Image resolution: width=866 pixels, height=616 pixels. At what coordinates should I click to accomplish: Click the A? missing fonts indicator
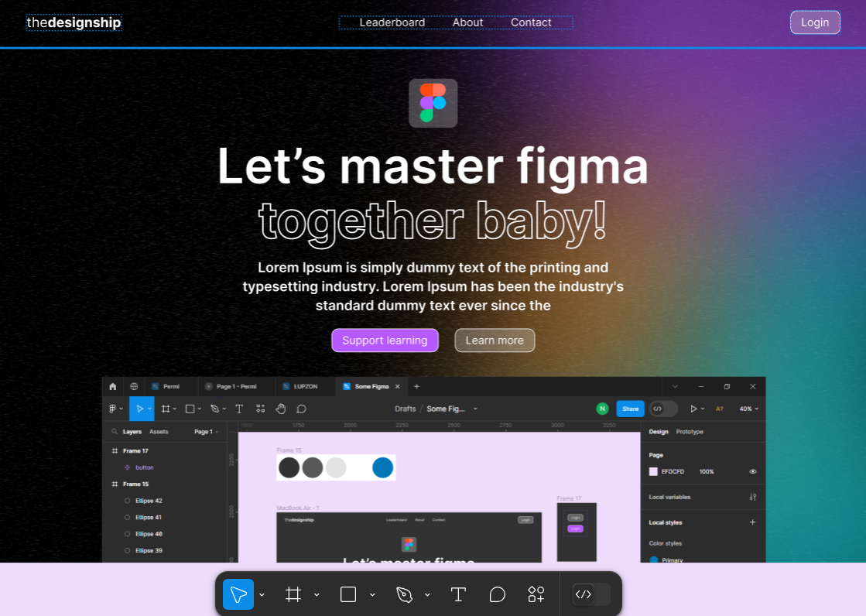[x=720, y=409]
